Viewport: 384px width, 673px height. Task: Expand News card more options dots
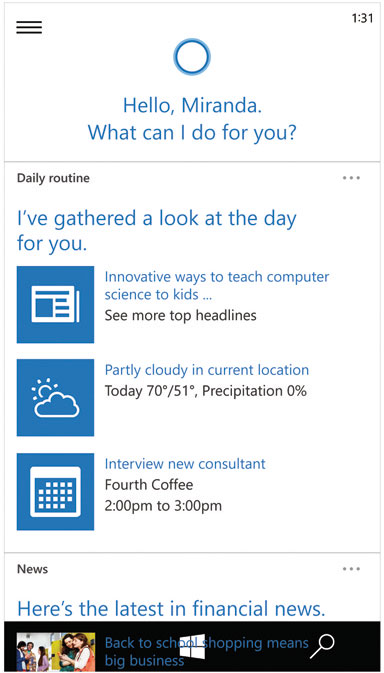351,569
